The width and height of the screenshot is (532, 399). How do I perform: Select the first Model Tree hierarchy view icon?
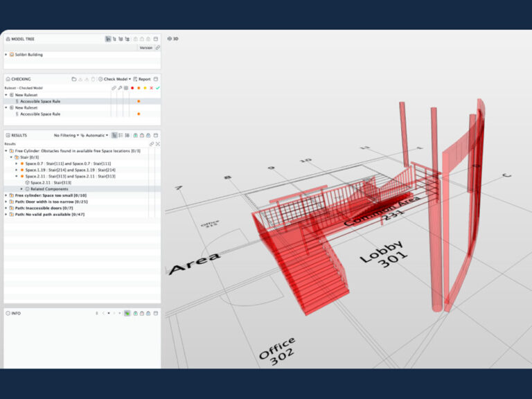(x=108, y=39)
